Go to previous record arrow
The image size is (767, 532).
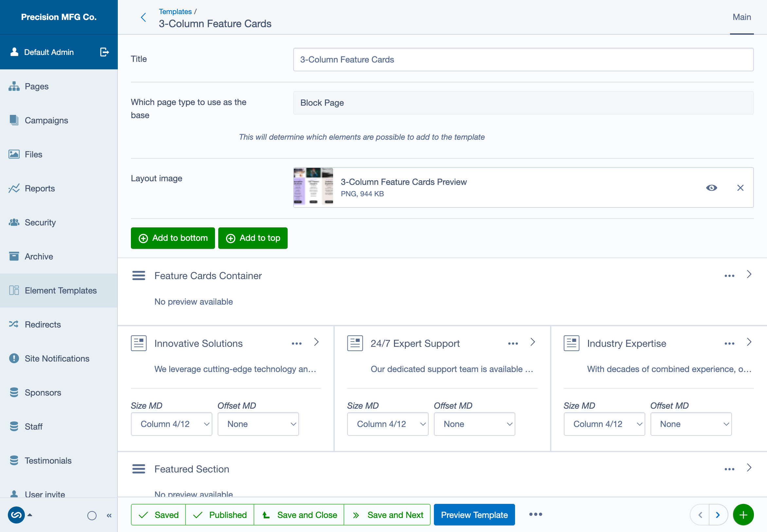click(700, 515)
